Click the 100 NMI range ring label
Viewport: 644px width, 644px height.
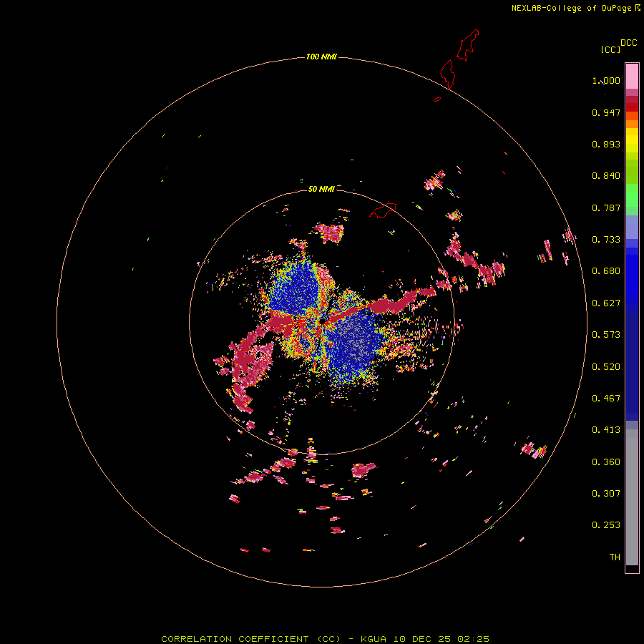point(321,57)
